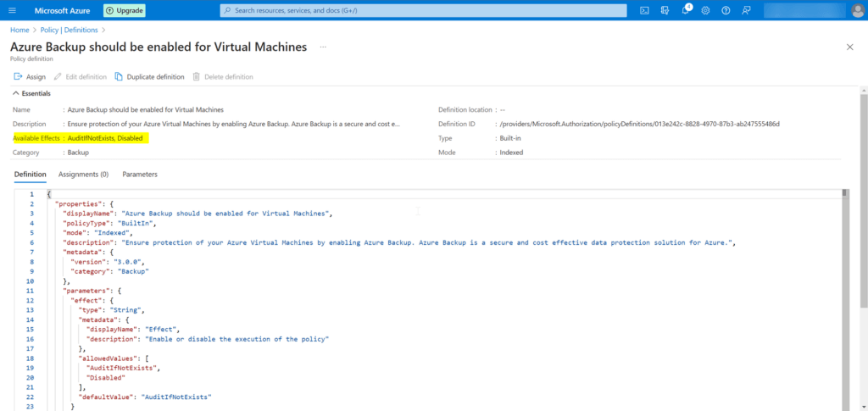
Task: Click the search resources, services, and docs box
Action: pyautogui.click(x=424, y=10)
